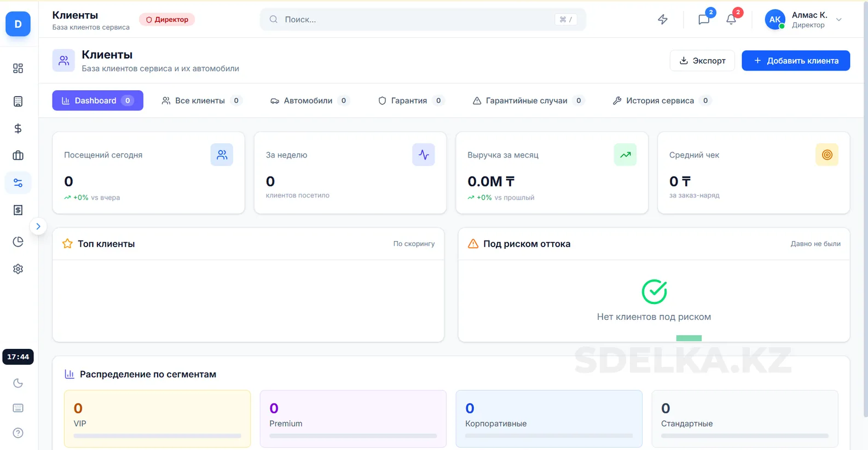Open the help question mark icon

pyautogui.click(x=18, y=433)
